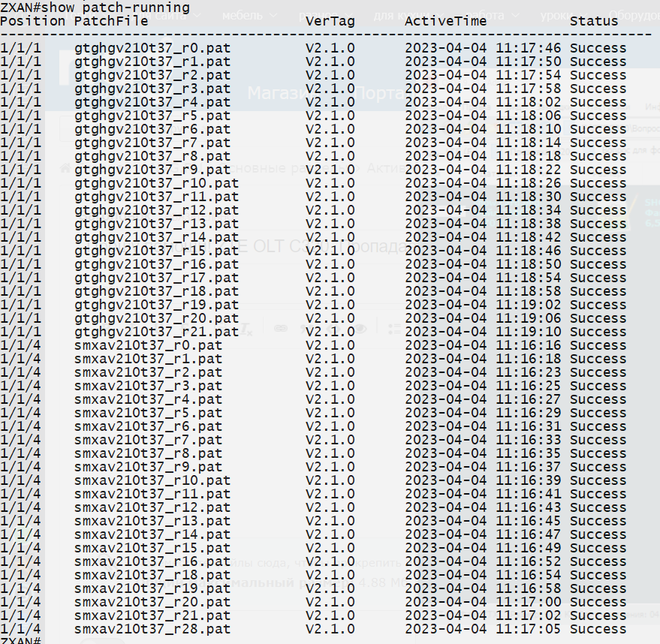Click the smxav210t37_r16.pat entry
The height and width of the screenshot is (644, 660).
(152, 561)
